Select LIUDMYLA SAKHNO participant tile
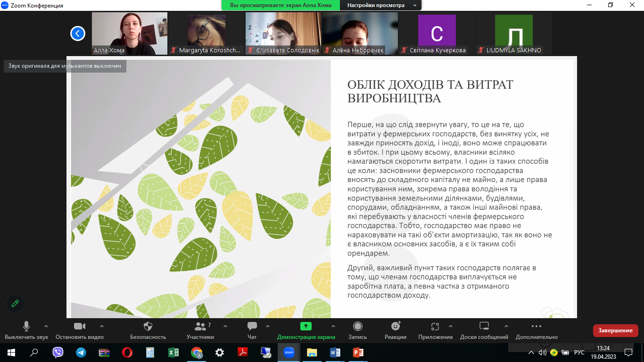The height and width of the screenshot is (362, 644). 514,33
